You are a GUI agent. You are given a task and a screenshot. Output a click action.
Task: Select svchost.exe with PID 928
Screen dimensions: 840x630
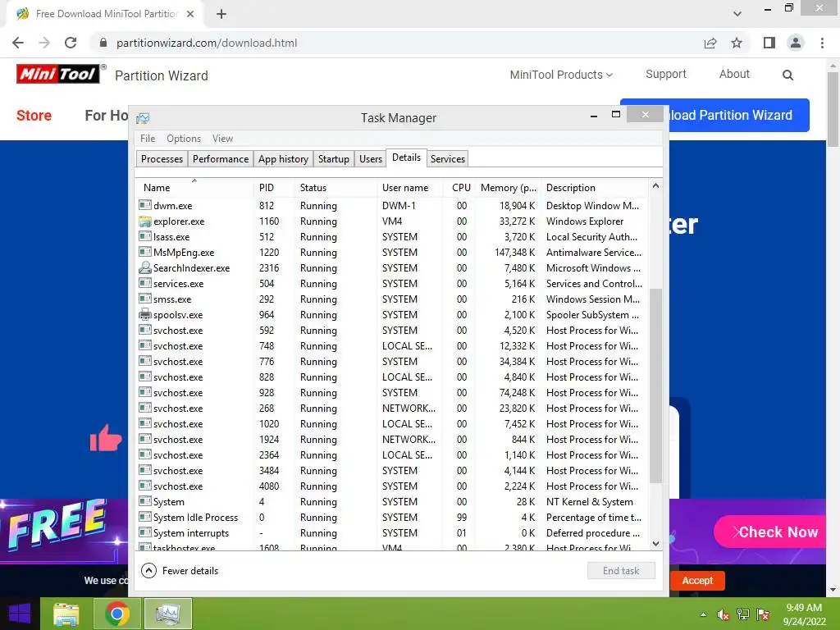(392, 392)
